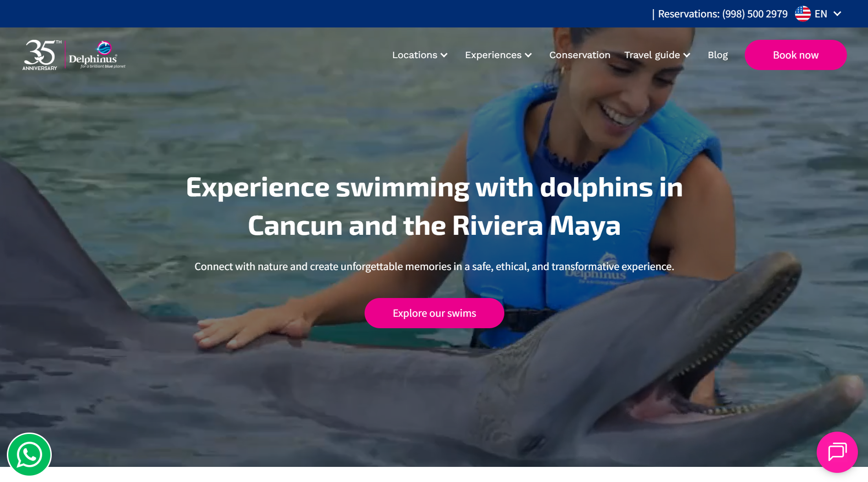
Task: Expand the Travel guide menu chevron
Action: coord(687,55)
